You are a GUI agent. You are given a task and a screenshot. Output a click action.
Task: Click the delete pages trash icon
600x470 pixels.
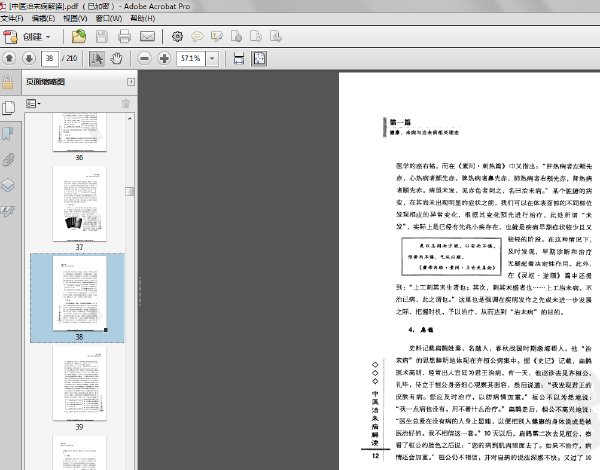pos(126,104)
